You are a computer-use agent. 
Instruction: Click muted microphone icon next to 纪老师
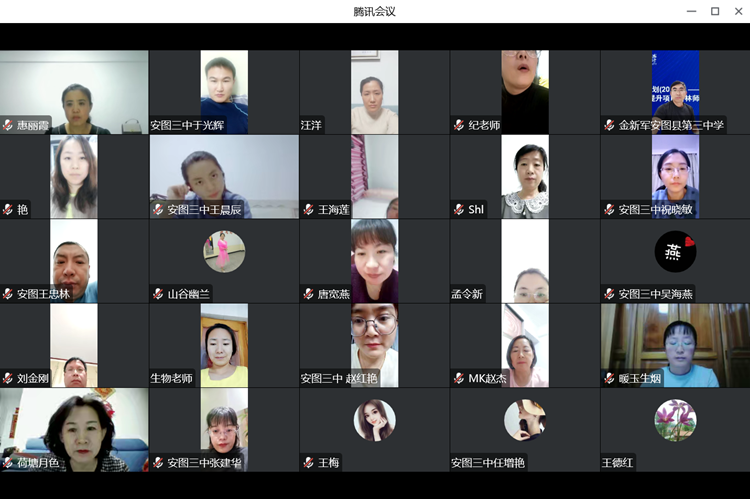(x=459, y=126)
